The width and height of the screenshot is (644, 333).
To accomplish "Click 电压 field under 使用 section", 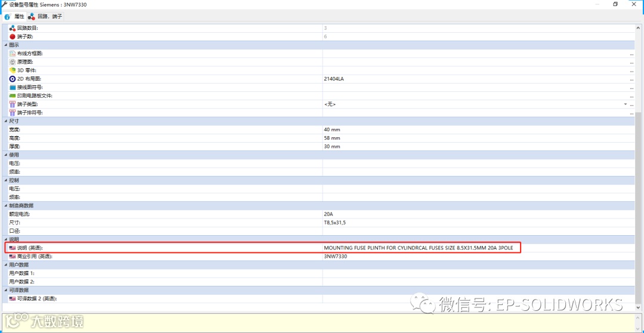I will click(478, 163).
